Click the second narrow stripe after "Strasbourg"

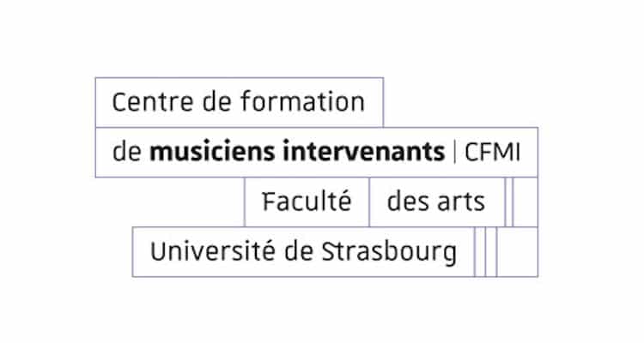click(x=491, y=252)
